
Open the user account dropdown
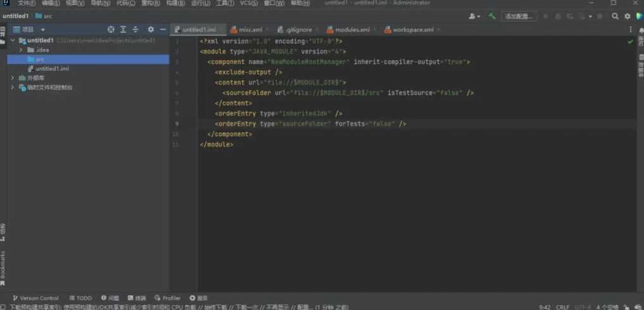(x=474, y=16)
